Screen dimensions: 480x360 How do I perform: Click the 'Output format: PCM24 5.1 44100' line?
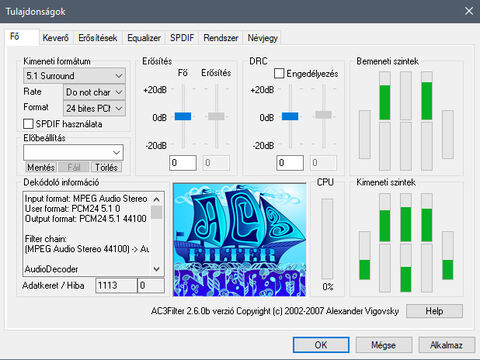click(x=86, y=219)
